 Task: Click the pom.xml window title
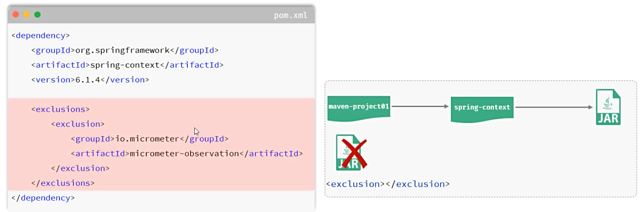point(290,15)
